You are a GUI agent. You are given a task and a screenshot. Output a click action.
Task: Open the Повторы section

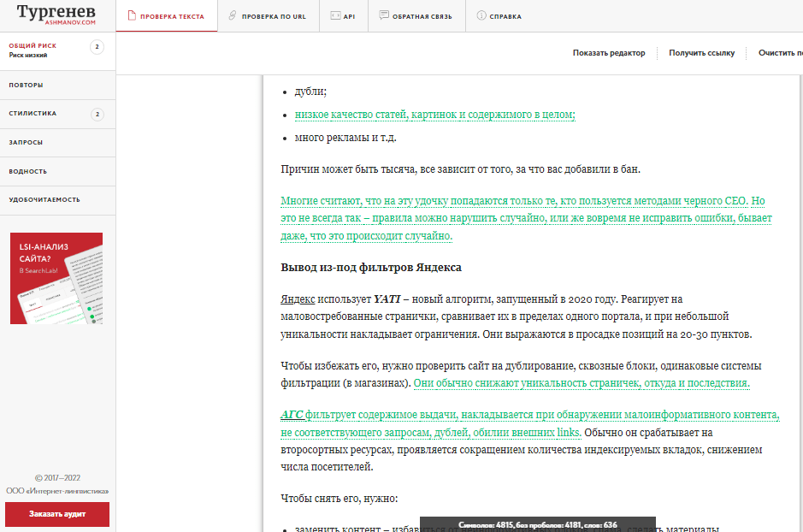(x=57, y=85)
